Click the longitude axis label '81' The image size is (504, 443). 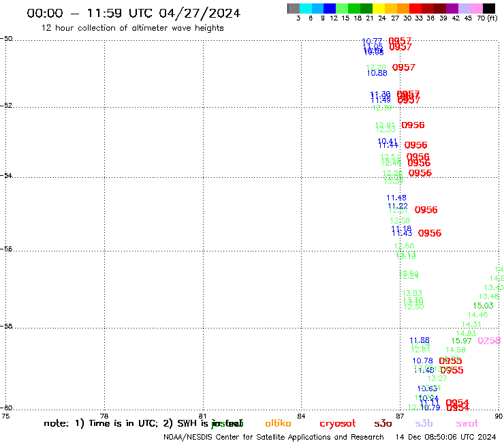click(202, 416)
